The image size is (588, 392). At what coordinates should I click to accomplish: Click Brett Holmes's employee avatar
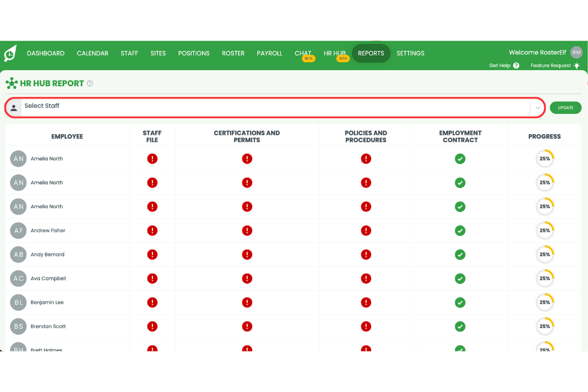pyautogui.click(x=18, y=348)
